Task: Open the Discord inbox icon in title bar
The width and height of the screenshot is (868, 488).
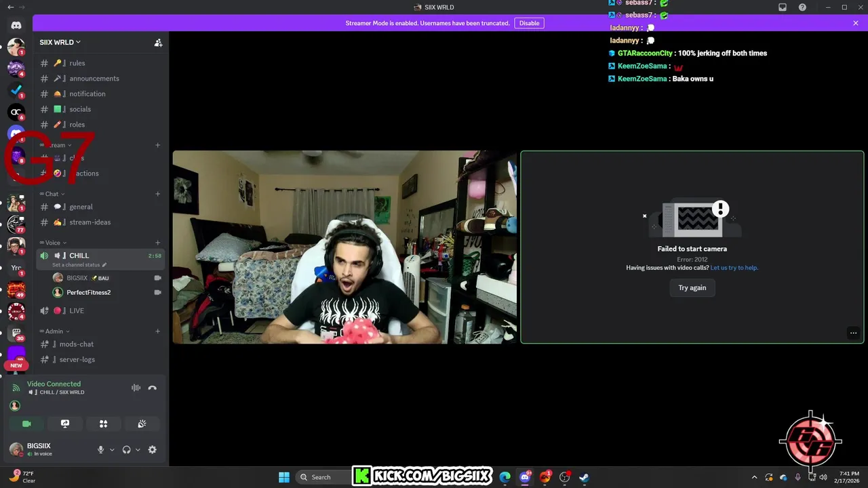Action: pyautogui.click(x=783, y=7)
